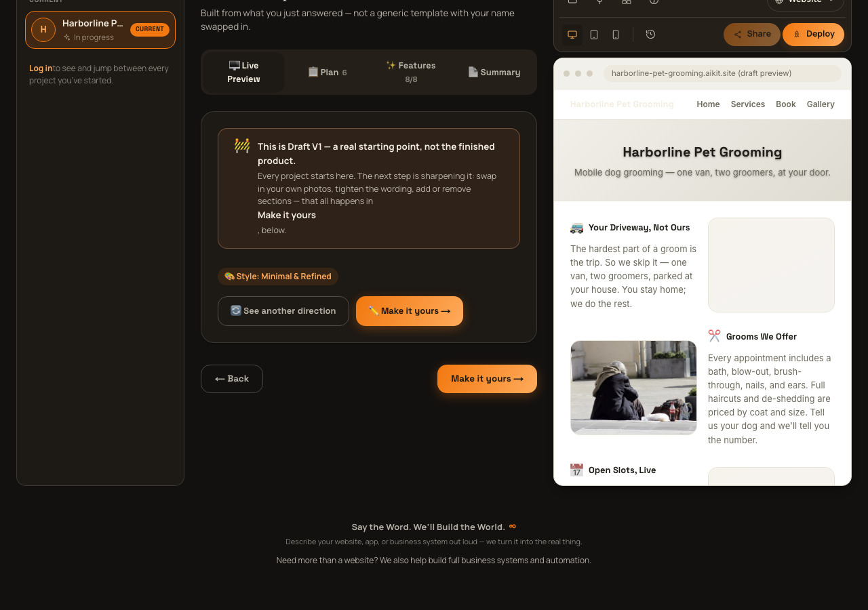The image size is (868, 610).
Task: Open Services in preview site nav
Action: 748,104
